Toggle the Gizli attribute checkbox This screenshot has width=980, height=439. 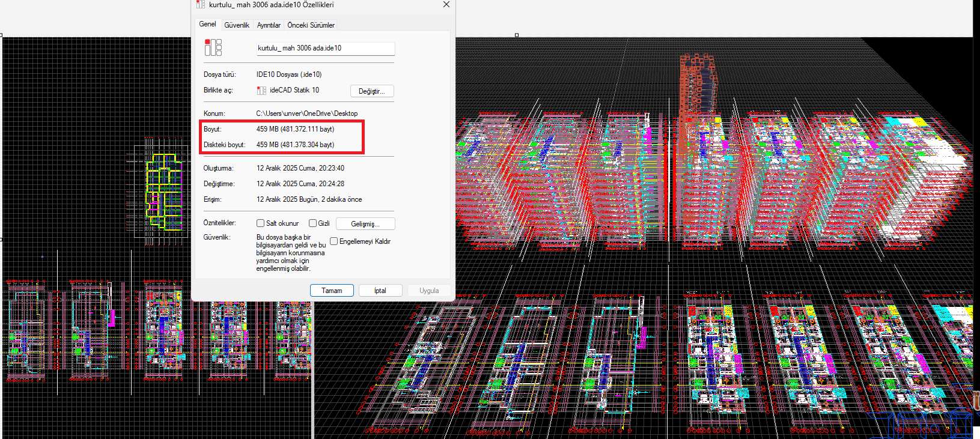click(x=312, y=223)
